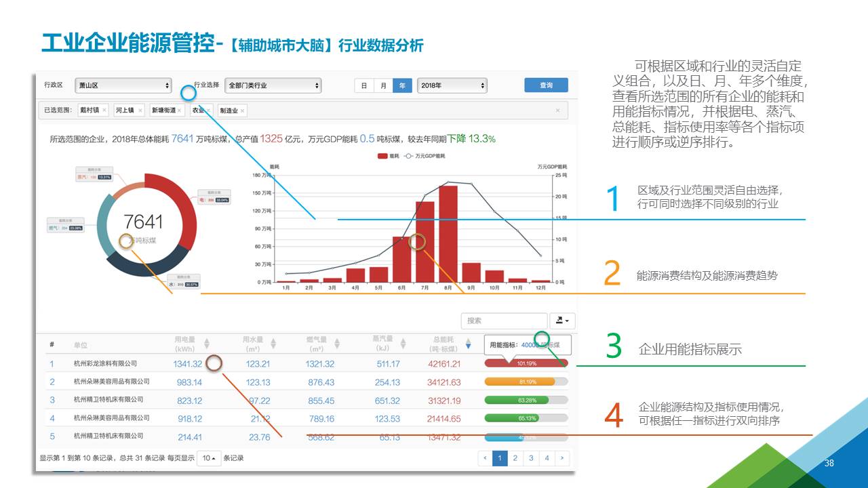Clear all selected range filters

pos(557,110)
